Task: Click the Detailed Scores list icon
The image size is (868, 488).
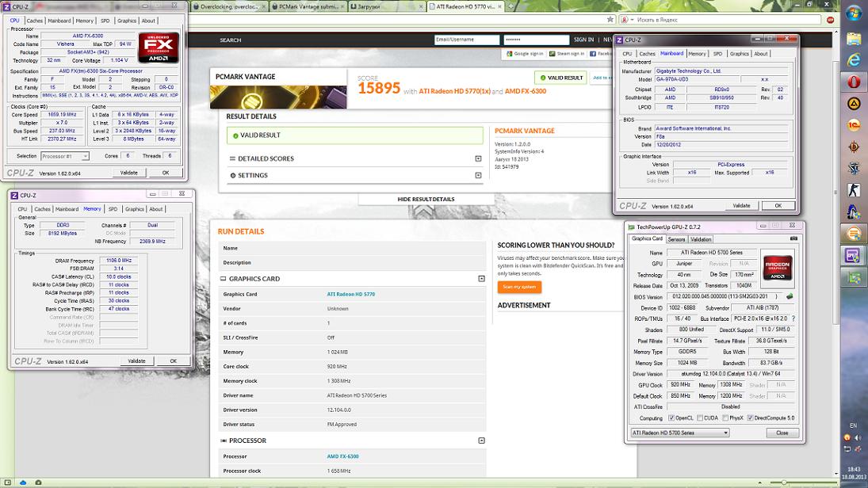Action: point(232,158)
